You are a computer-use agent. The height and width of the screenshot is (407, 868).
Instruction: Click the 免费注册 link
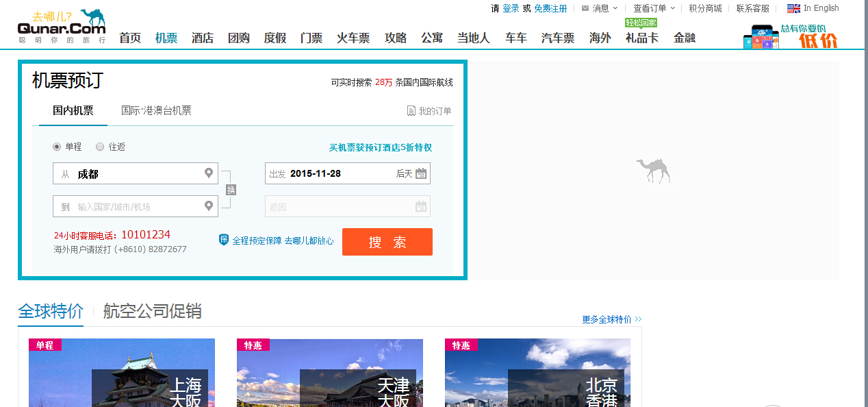pyautogui.click(x=550, y=9)
